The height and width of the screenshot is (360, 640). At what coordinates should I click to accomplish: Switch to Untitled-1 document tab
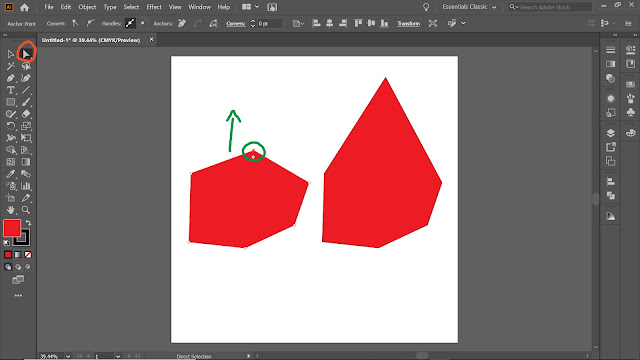(x=91, y=40)
